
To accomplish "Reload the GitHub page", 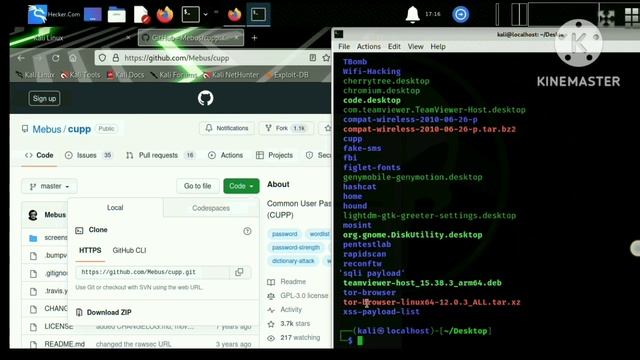I will tap(56, 58).
